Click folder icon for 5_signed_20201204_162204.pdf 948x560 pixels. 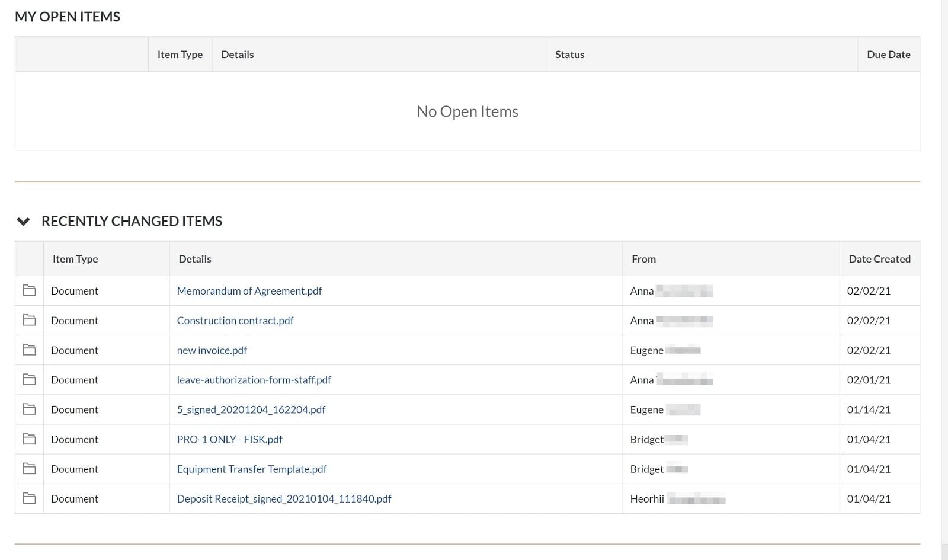coord(29,409)
